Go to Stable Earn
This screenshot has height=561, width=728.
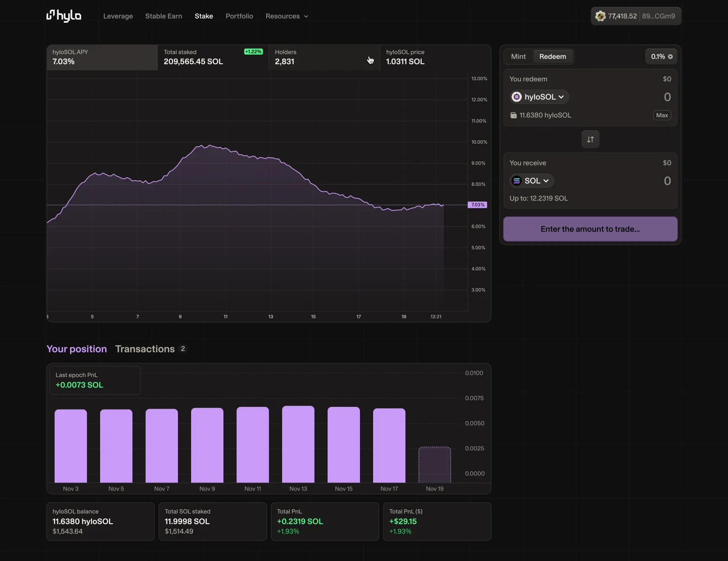click(164, 16)
